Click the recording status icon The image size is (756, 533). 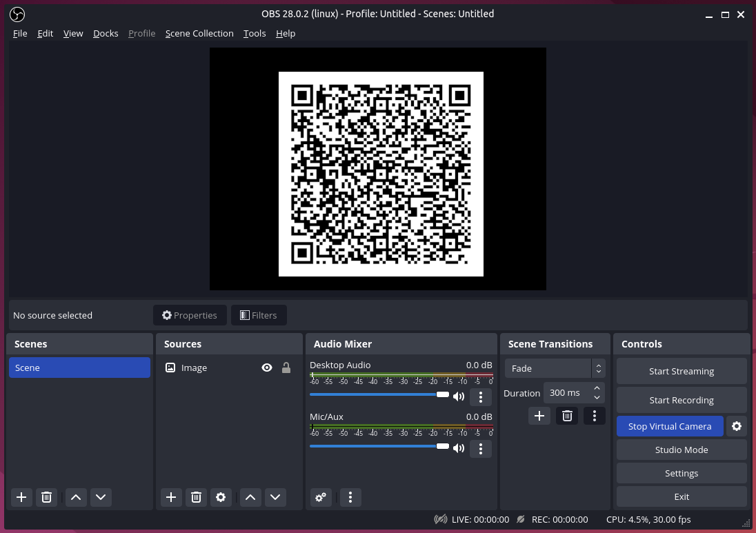pos(521,519)
